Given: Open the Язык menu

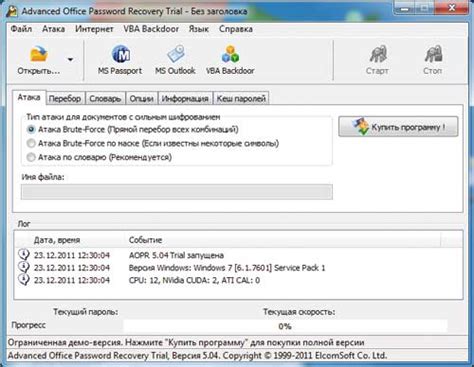Looking at the screenshot, I should pos(199,29).
